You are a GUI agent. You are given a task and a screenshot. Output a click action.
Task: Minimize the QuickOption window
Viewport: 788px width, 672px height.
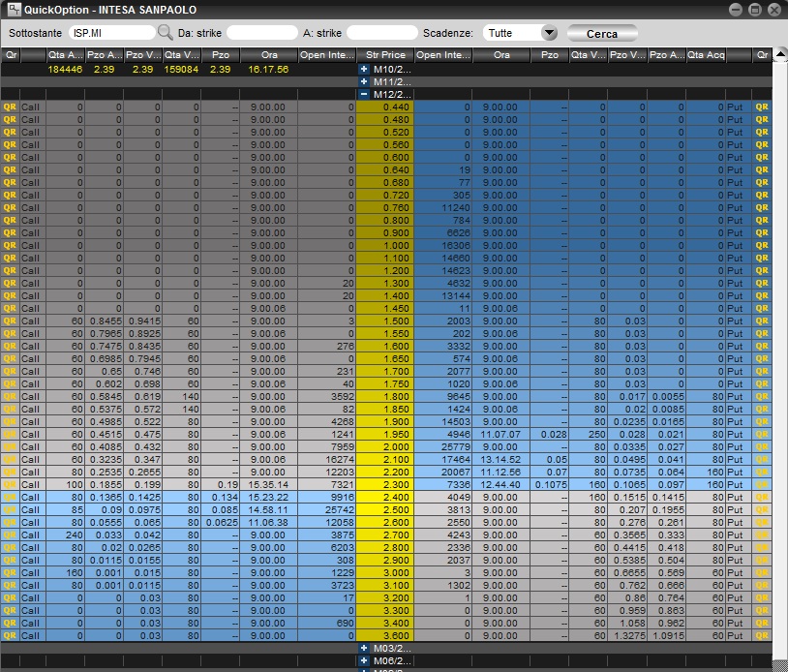coord(735,10)
